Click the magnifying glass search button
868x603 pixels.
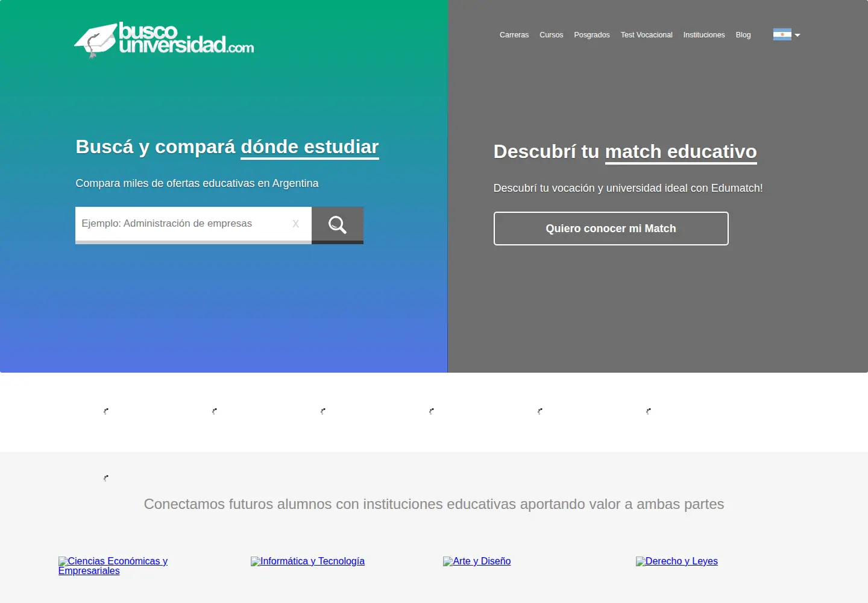(338, 225)
